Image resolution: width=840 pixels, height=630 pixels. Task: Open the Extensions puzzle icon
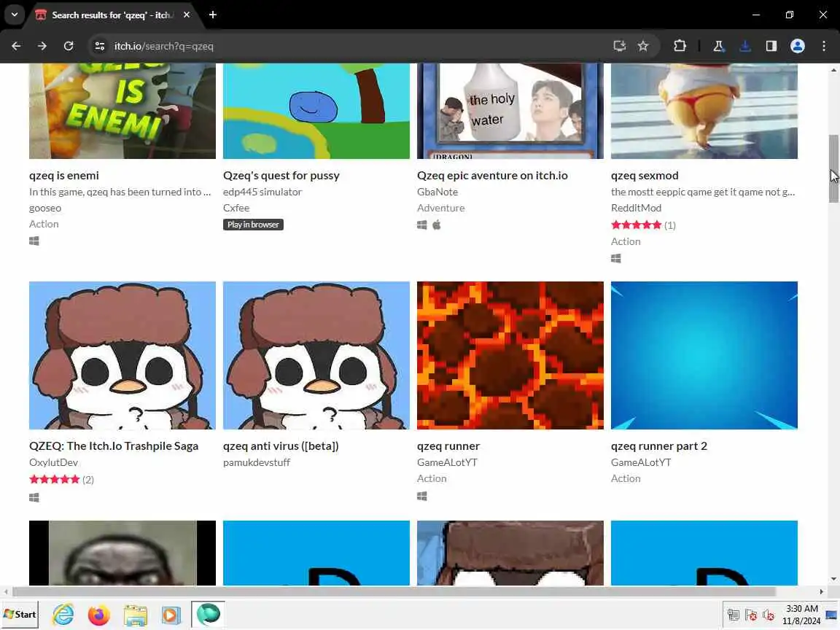coord(680,46)
